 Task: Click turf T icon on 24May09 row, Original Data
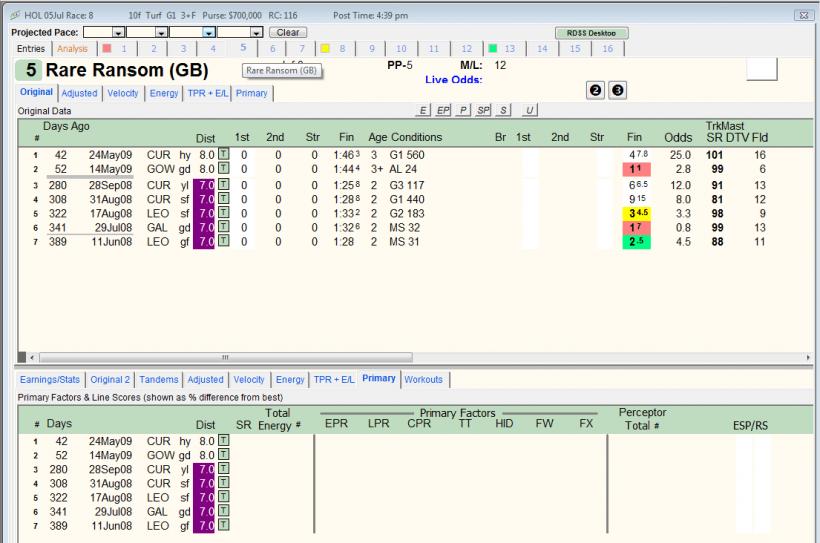pyautogui.click(x=223, y=154)
